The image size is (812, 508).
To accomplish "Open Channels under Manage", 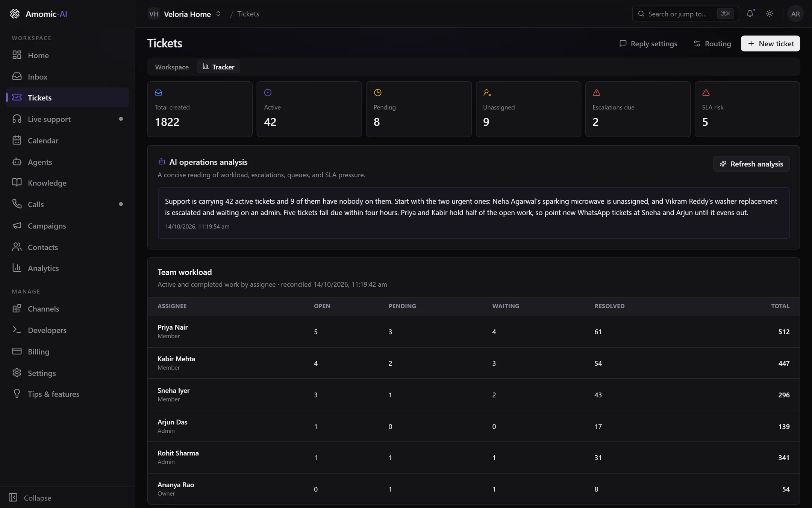I will [68, 309].
